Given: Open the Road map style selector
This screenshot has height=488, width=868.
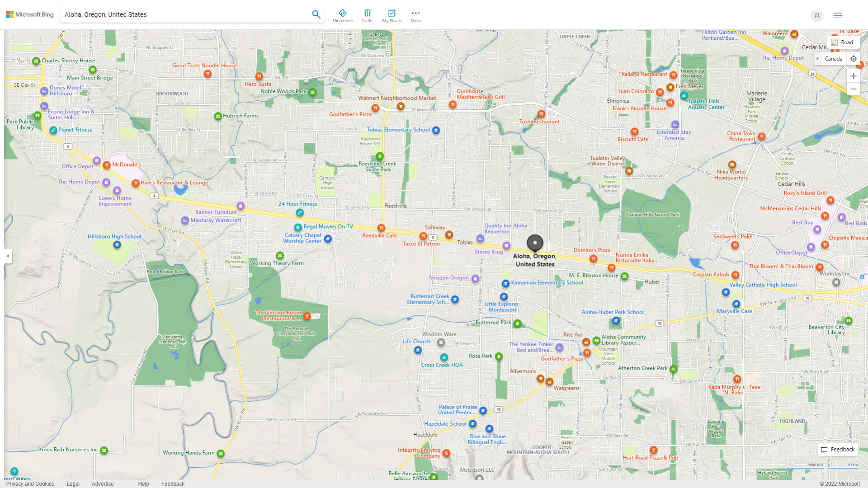Looking at the screenshot, I should (x=843, y=42).
